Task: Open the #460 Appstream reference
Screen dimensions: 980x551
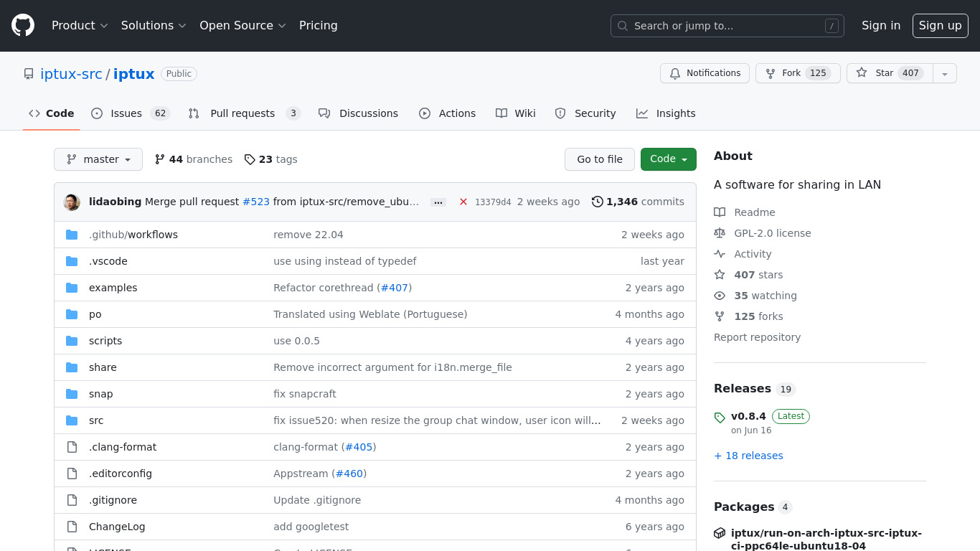Action: (x=349, y=474)
